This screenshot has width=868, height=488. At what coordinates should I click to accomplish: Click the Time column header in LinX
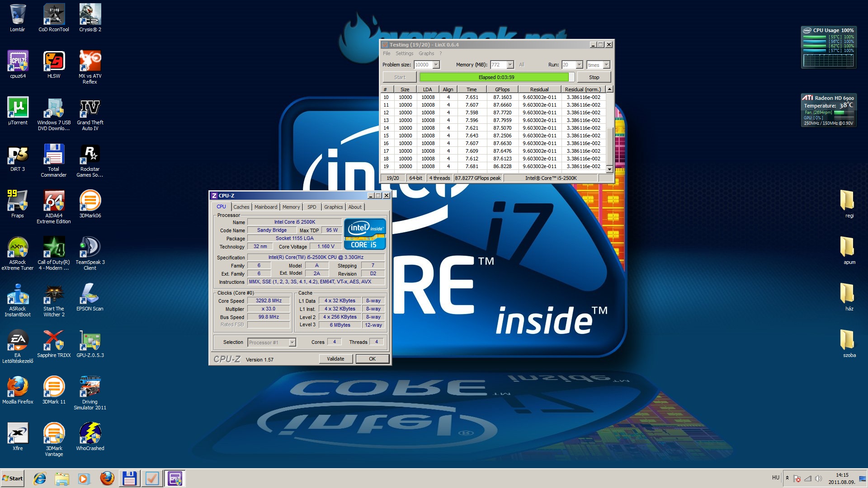tap(472, 89)
